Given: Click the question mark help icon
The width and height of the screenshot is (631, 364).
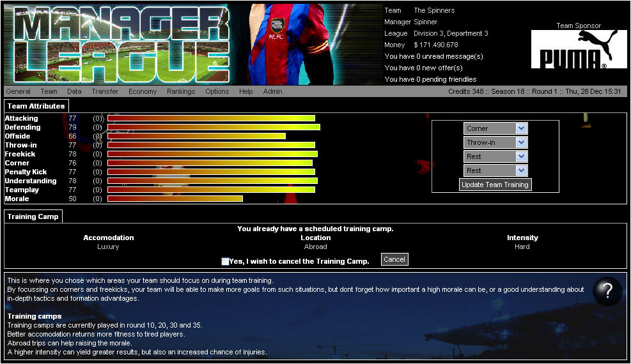Looking at the screenshot, I should point(607,292).
